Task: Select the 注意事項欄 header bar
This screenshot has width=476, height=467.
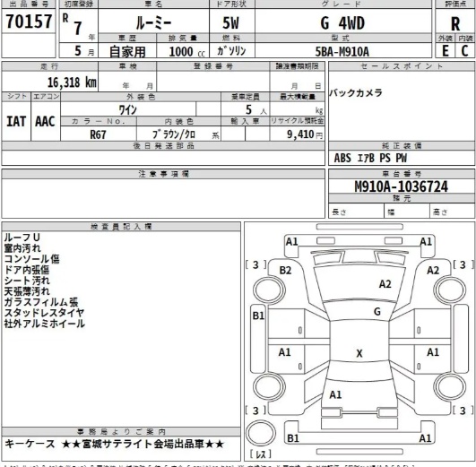Action: coord(163,174)
